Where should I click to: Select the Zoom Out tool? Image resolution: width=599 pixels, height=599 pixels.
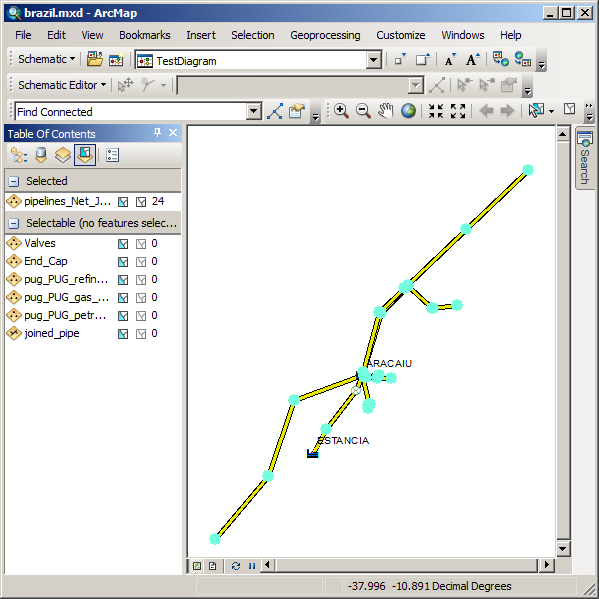[363, 111]
